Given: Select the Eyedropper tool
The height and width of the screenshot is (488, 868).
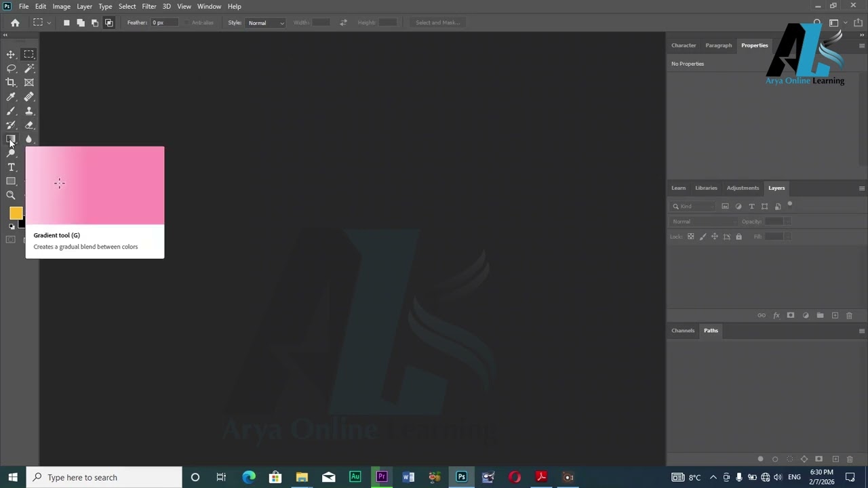Looking at the screenshot, I should [x=11, y=97].
